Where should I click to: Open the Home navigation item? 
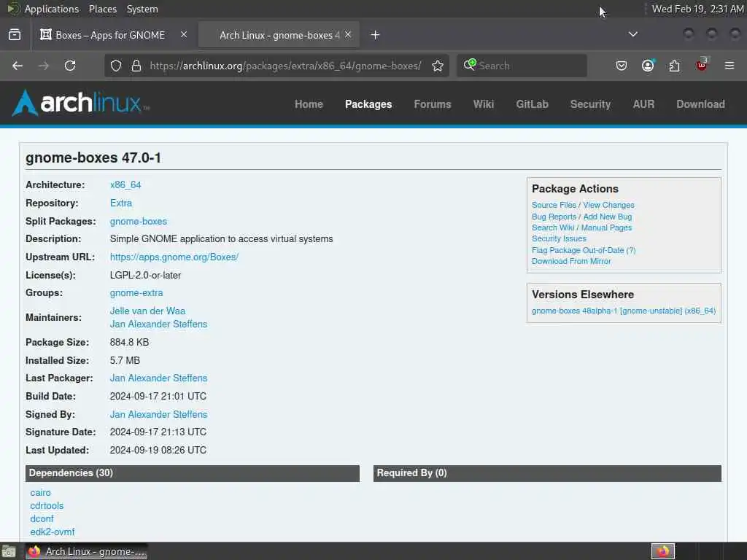[x=309, y=104]
